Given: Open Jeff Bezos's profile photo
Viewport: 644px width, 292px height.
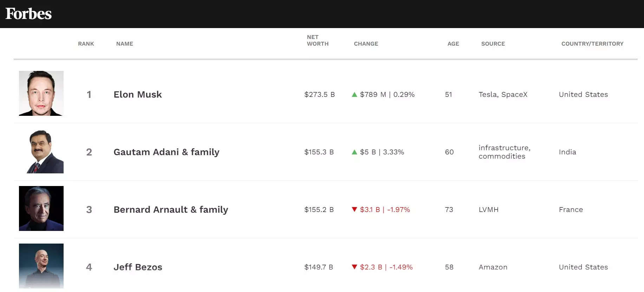Looking at the screenshot, I should pos(41,266).
